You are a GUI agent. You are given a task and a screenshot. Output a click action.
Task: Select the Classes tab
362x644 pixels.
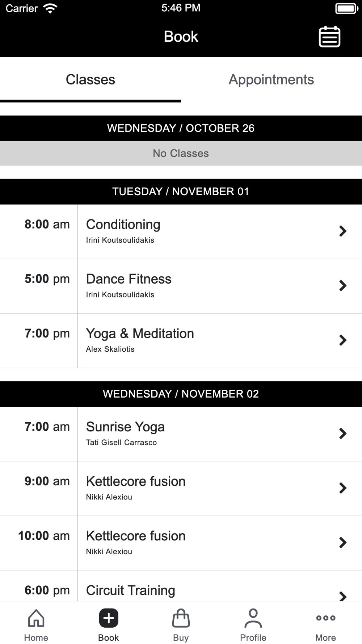90,80
